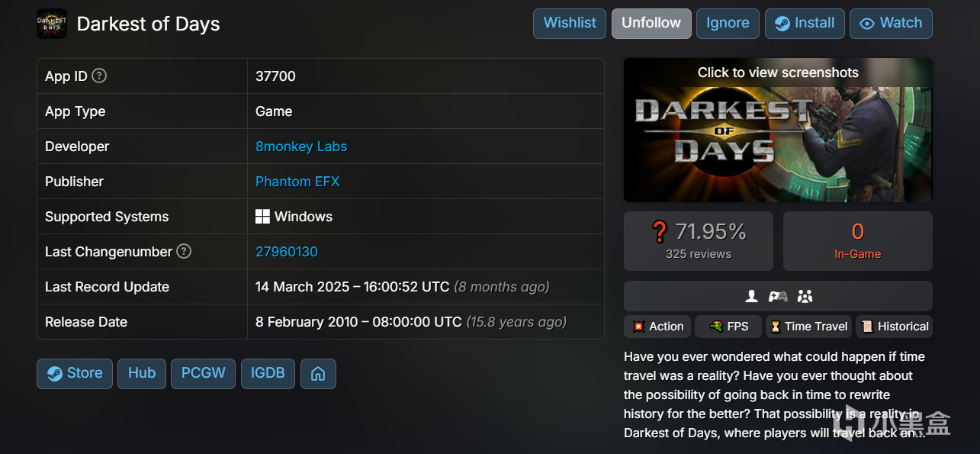View screenshots via the game banner
Image resolution: width=980 pixels, height=454 pixels.
coord(778,130)
